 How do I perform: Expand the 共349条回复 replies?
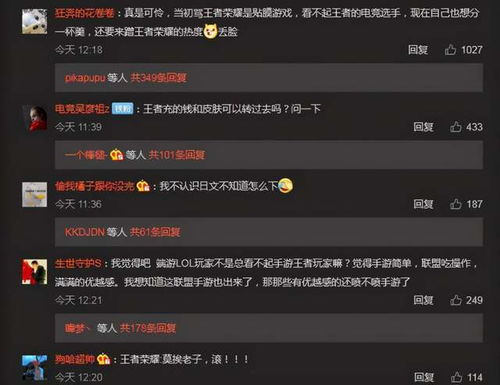pos(158,78)
